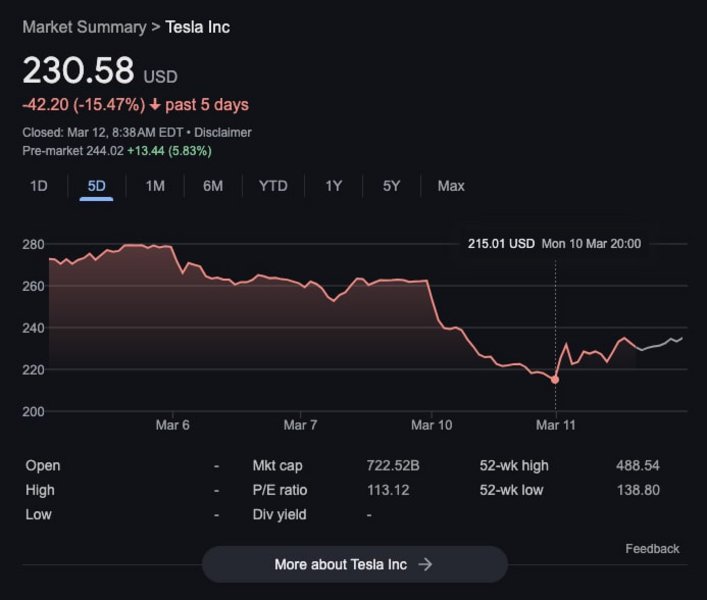Image resolution: width=707 pixels, height=600 pixels.
Task: Click the 230.58 USD current price
Action: [x=78, y=71]
